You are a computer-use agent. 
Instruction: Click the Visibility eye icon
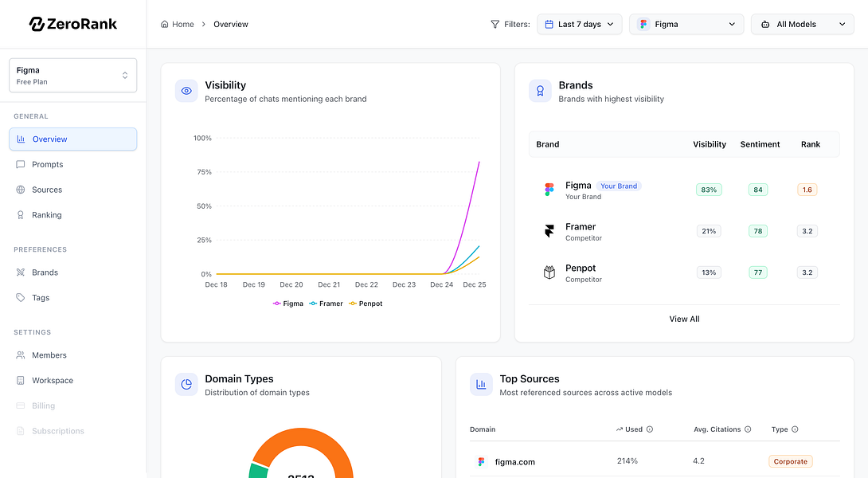(x=186, y=91)
